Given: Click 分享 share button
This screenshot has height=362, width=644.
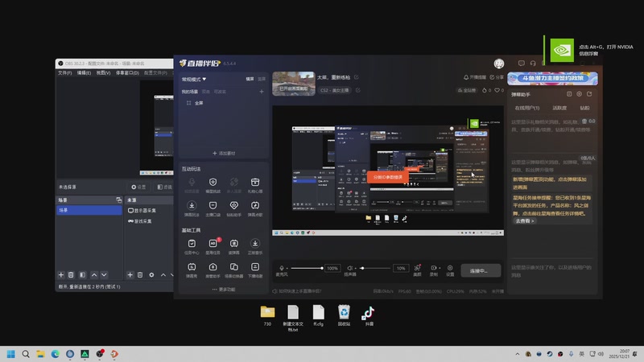Looking at the screenshot, I should click(497, 77).
